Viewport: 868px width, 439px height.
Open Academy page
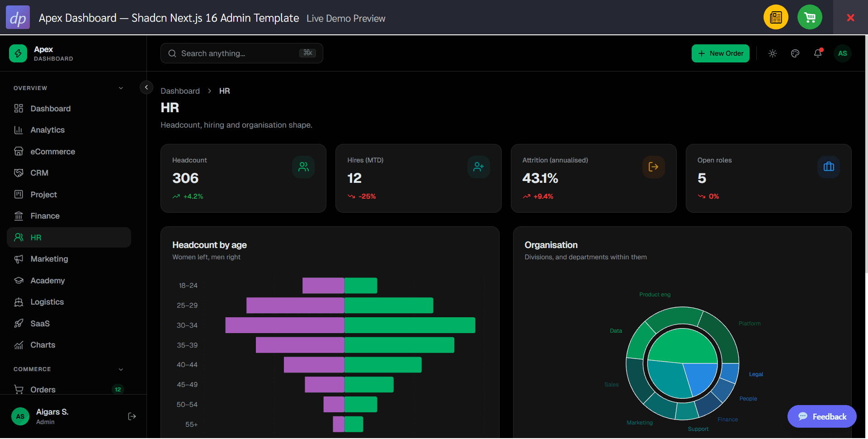pos(69,281)
